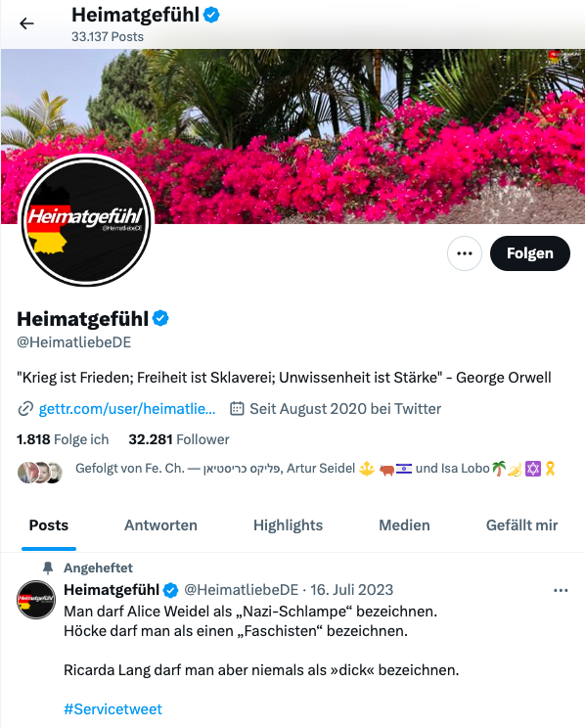Switch to the Highlights tab

click(288, 525)
